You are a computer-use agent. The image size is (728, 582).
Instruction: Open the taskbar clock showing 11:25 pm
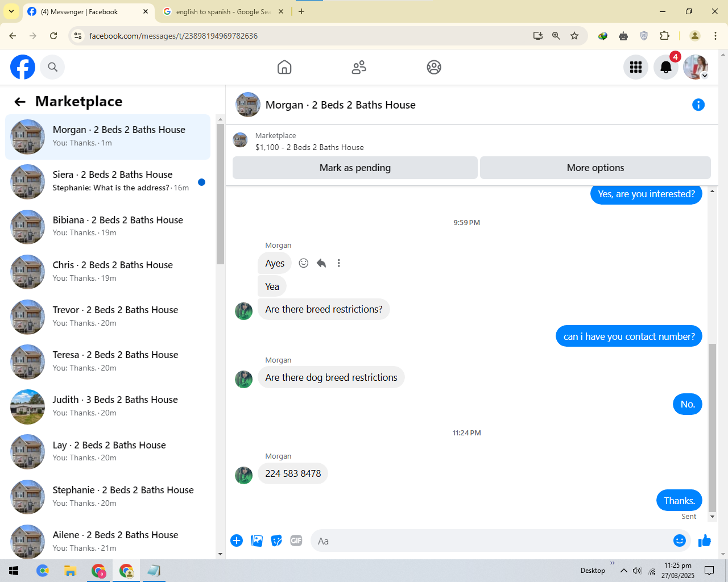tap(678, 571)
